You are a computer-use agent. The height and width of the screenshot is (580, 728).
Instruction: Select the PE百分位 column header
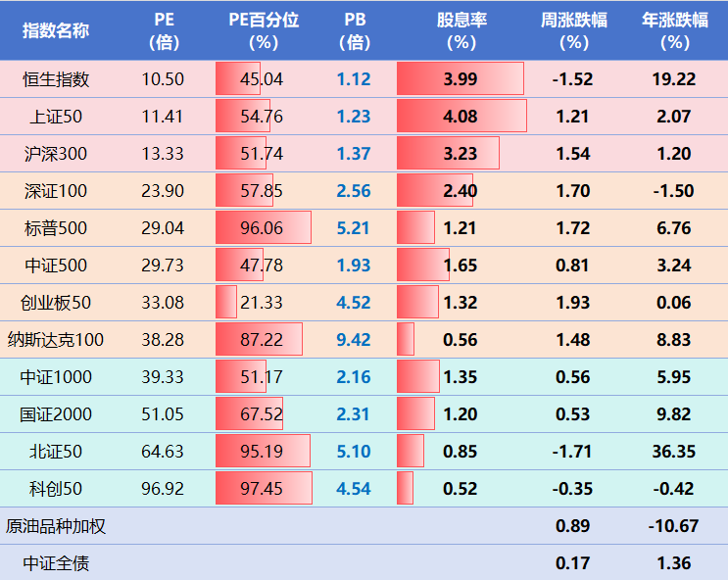pyautogui.click(x=264, y=30)
